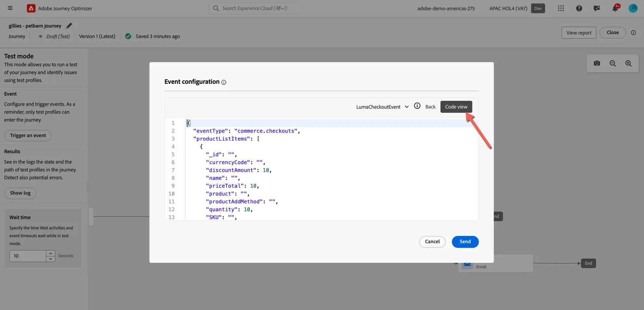The height and width of the screenshot is (310, 644).
Task: Zoom out of the journey canvas
Action: point(613,63)
